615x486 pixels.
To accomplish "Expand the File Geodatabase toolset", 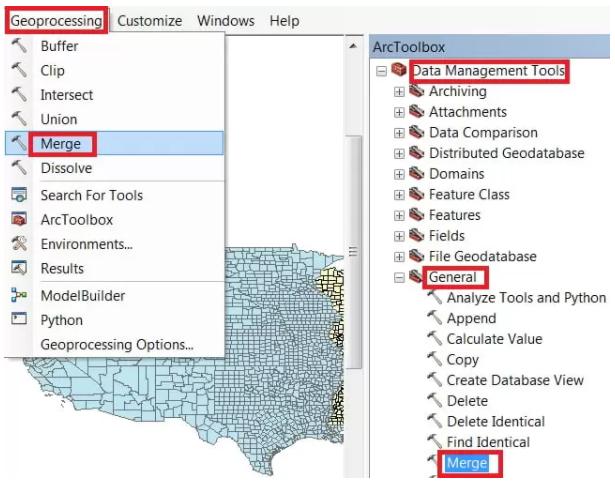I will point(399,257).
